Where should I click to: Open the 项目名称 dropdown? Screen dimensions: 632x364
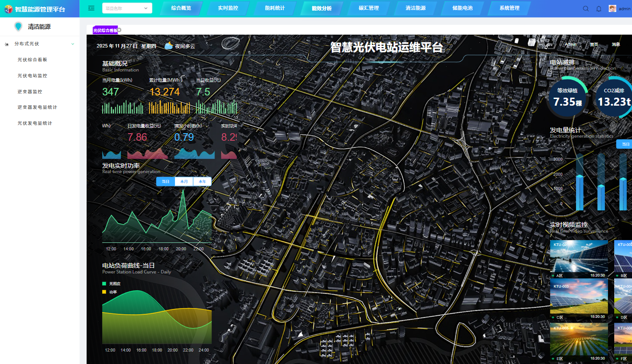pos(127,8)
